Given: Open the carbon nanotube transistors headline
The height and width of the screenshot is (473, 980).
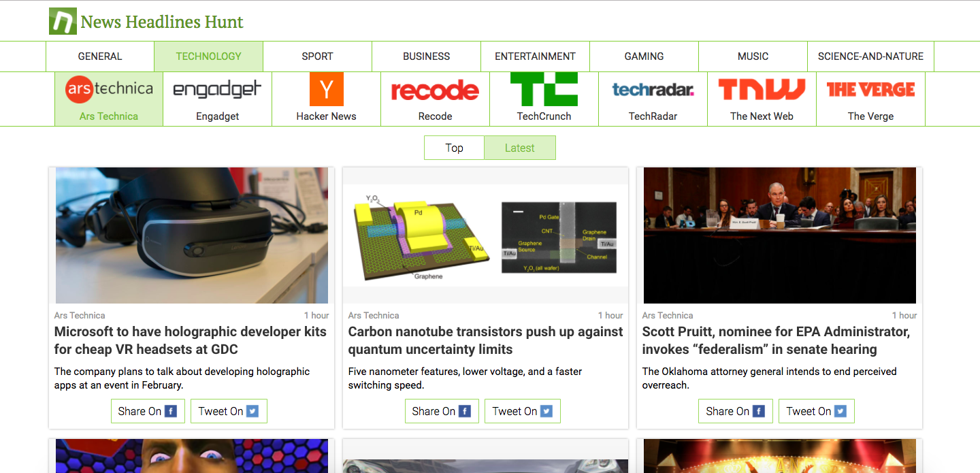Looking at the screenshot, I should pyautogui.click(x=485, y=340).
